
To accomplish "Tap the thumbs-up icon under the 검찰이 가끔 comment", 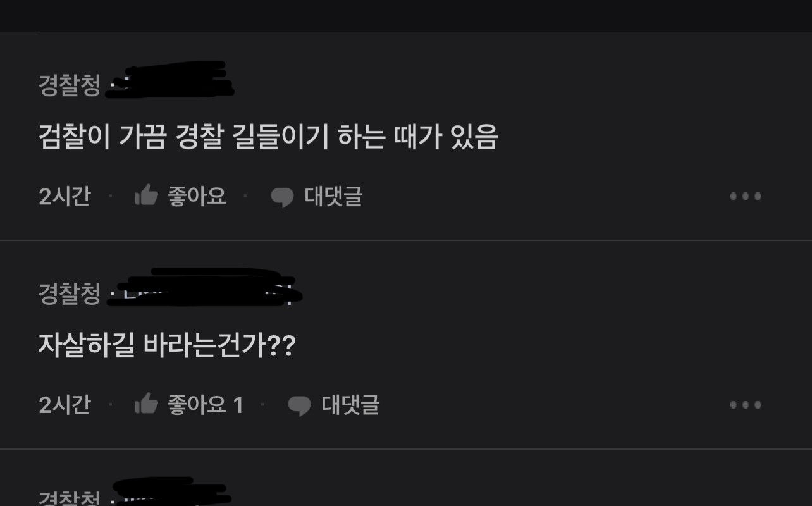I will tap(147, 195).
